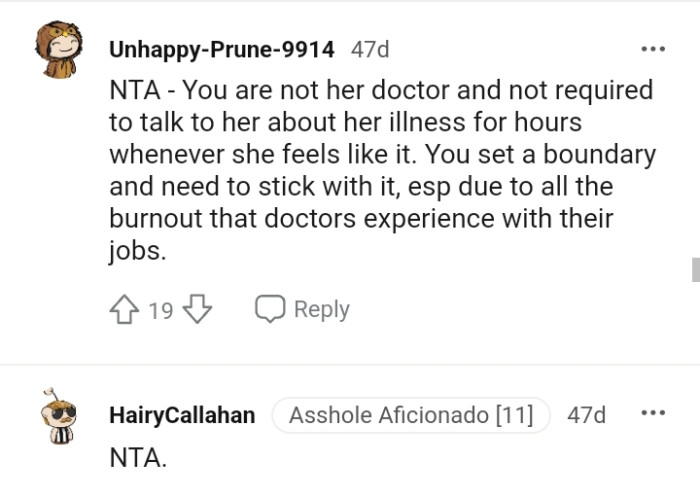
Task: Open Unhappy-Prune-9914's avatar image
Action: click(58, 48)
